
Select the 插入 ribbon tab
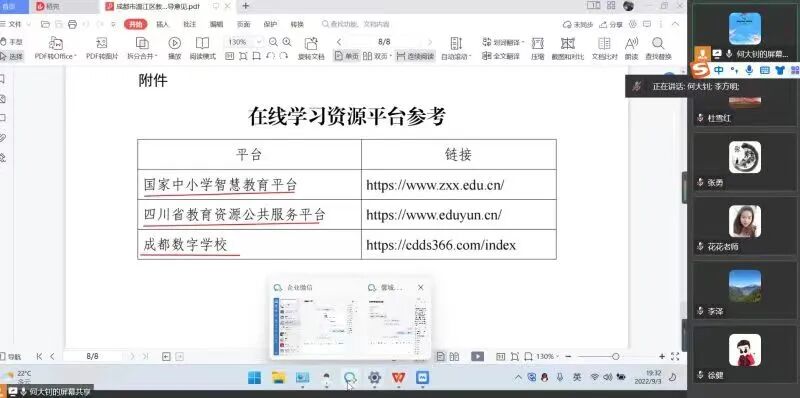coord(162,24)
